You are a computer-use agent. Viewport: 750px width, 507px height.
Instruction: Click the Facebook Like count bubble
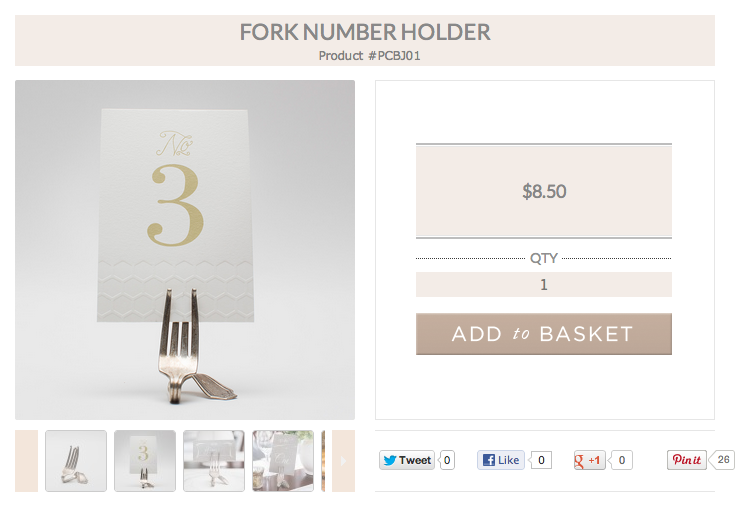(x=541, y=460)
